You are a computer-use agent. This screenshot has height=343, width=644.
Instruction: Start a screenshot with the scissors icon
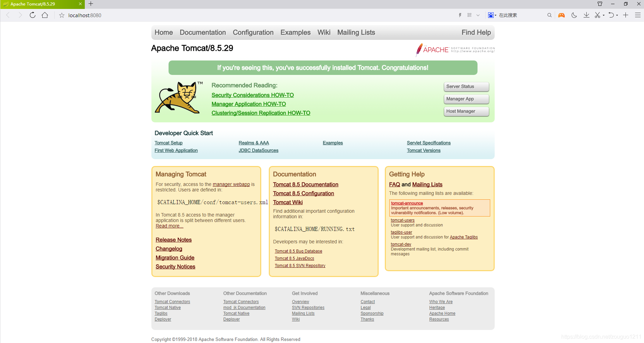click(598, 15)
